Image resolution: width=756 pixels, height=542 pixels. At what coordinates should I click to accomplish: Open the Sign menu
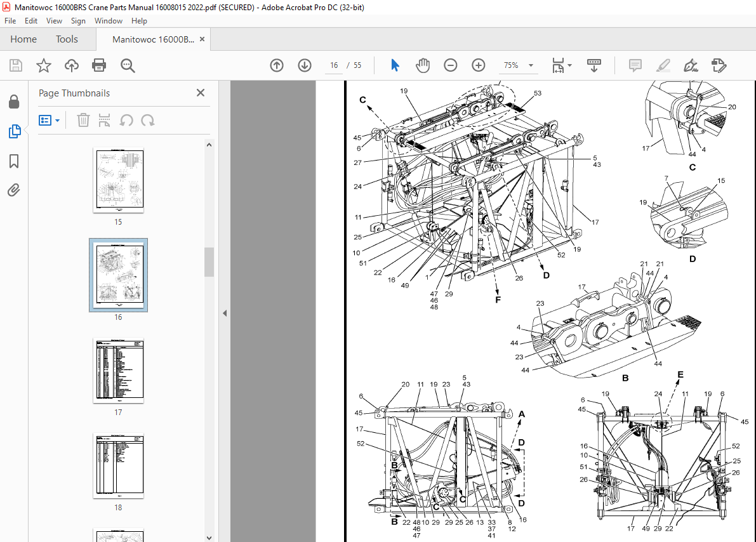78,21
